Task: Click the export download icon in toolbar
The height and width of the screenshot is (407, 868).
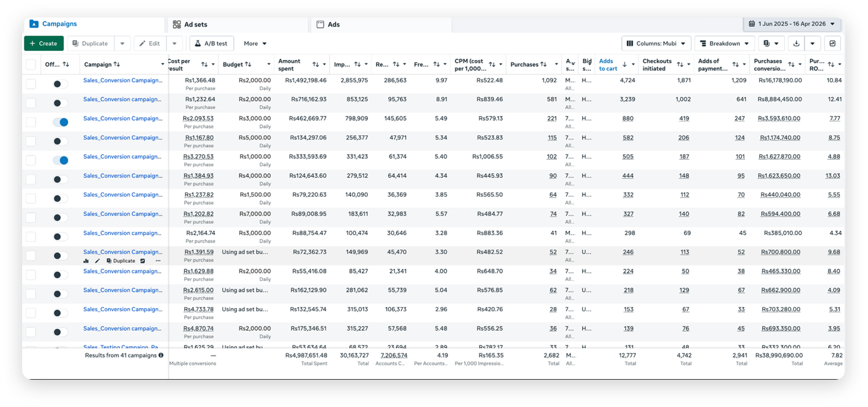Action: (796, 43)
